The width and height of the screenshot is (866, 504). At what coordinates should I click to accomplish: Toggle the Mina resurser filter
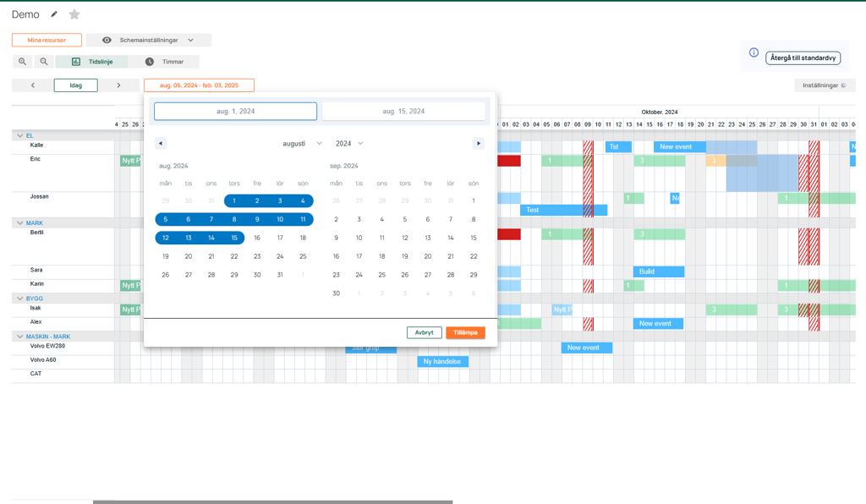point(47,40)
